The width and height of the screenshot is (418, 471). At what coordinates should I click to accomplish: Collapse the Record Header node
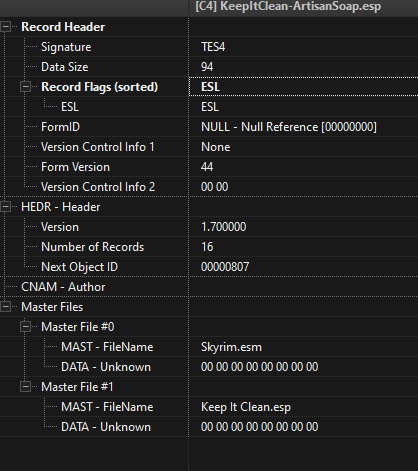[5, 27]
